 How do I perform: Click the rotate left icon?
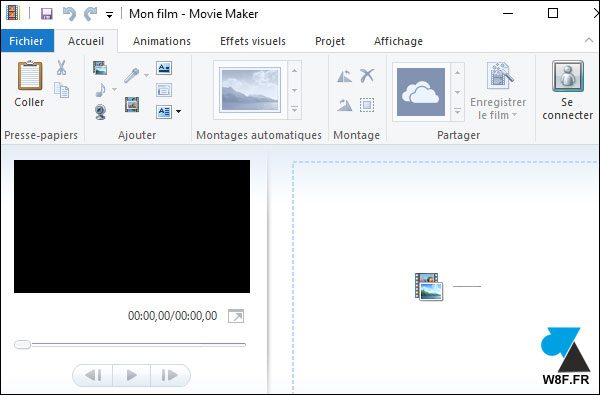(x=344, y=76)
